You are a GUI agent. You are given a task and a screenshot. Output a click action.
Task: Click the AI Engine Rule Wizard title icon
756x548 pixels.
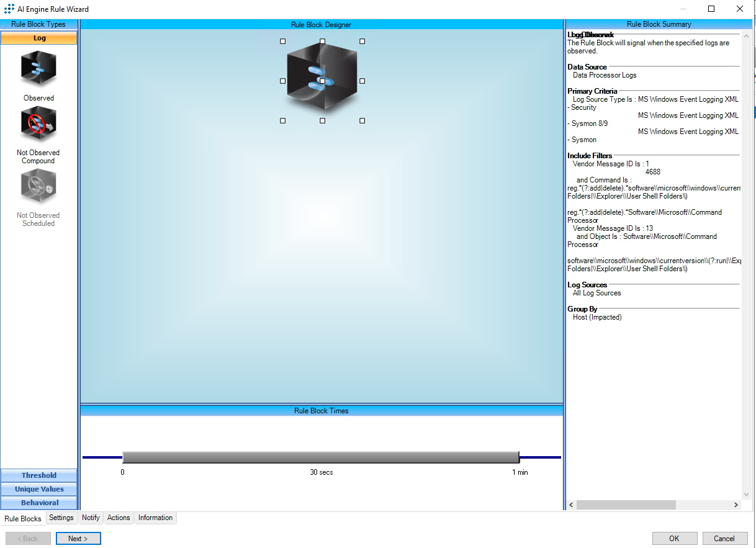[9, 9]
